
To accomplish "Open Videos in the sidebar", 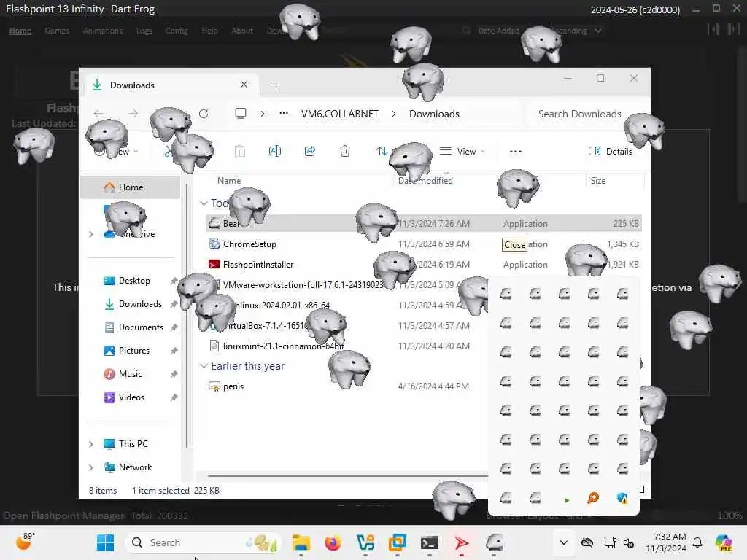I will pyautogui.click(x=131, y=397).
